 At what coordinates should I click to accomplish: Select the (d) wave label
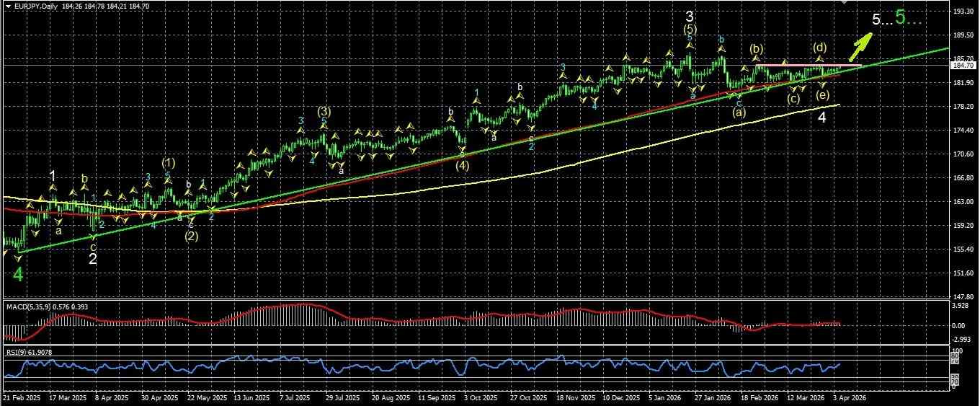(x=820, y=48)
